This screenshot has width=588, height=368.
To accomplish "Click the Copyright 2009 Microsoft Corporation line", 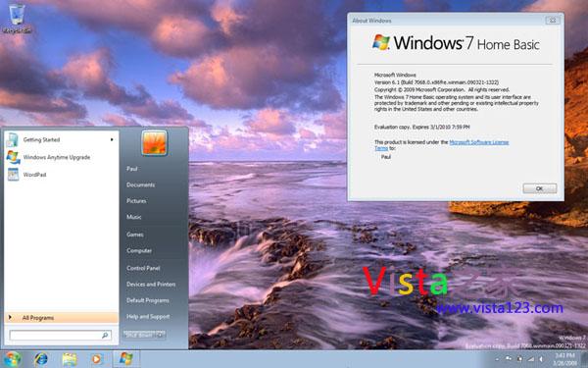I will click(x=442, y=89).
